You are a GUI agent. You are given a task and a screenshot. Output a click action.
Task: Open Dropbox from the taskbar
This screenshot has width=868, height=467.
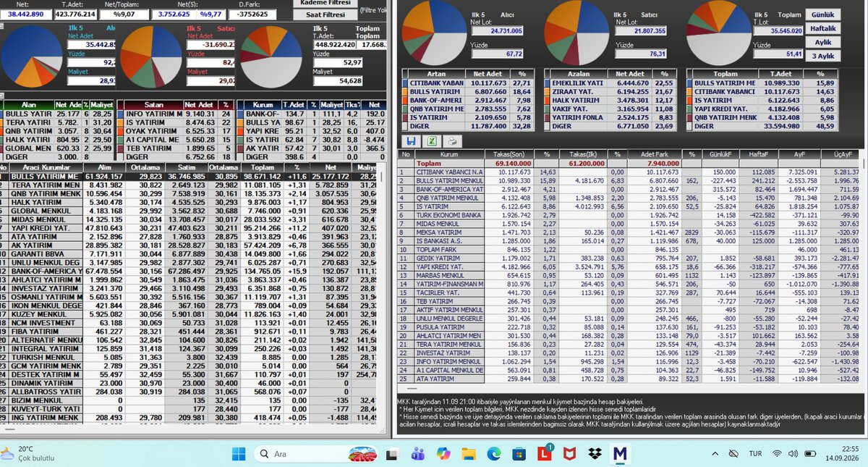tap(595, 454)
